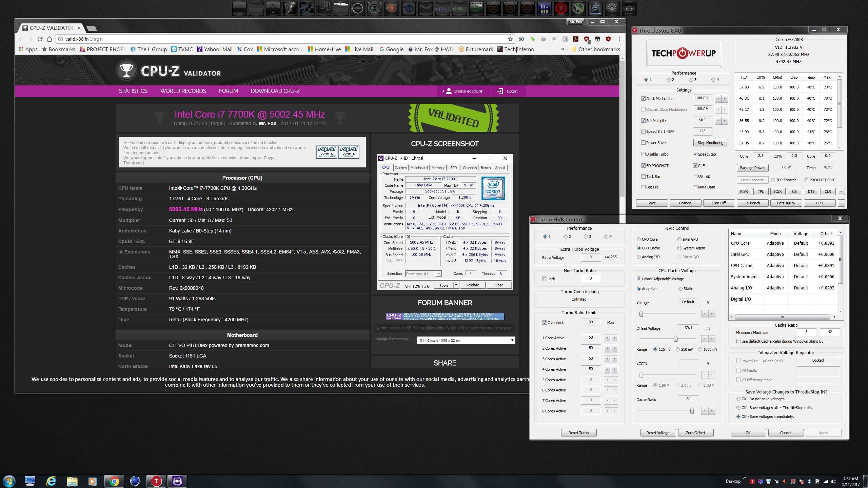Decrease the Set Multiplier value arrow
Image resolution: width=868 pixels, height=488 pixels.
(x=718, y=121)
